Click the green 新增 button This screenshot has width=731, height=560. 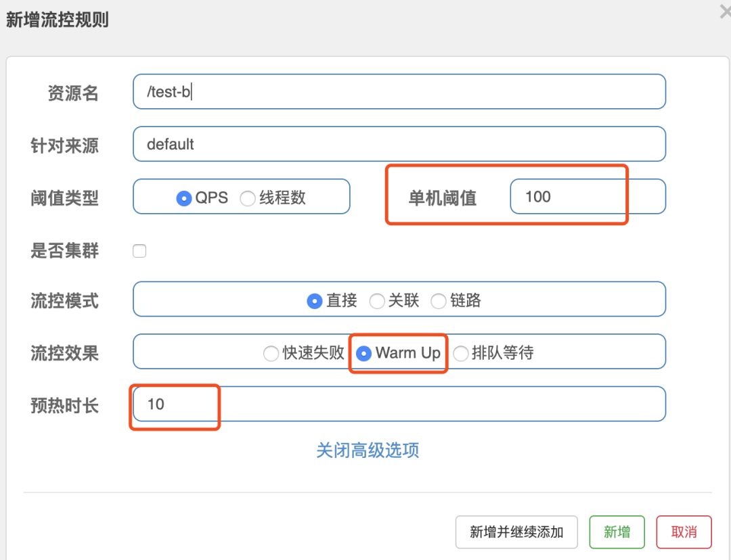[617, 532]
